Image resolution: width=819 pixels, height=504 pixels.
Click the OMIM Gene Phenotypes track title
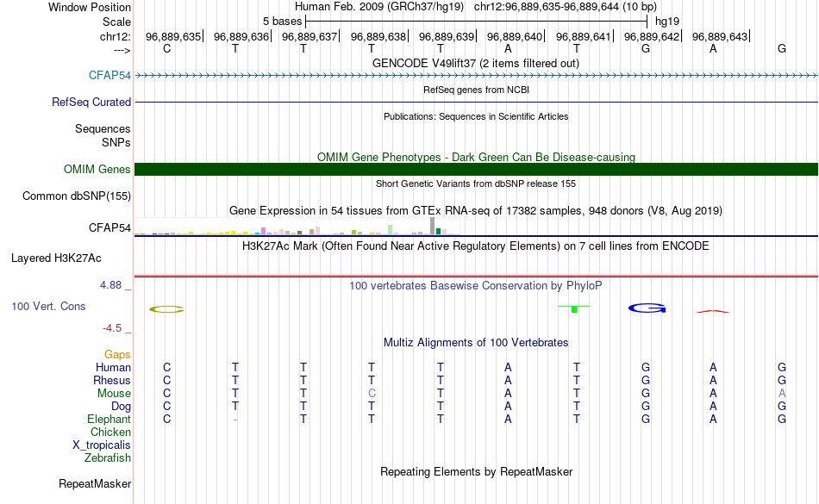[x=476, y=157]
